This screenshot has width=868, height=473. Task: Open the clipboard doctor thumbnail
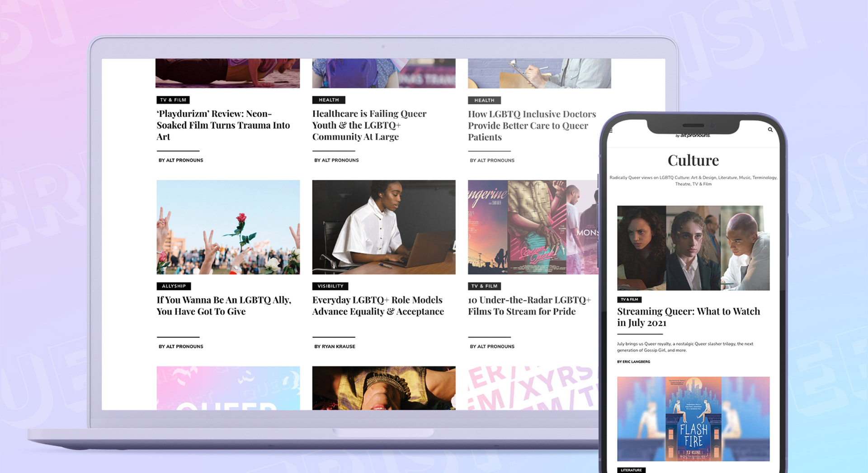tap(539, 73)
